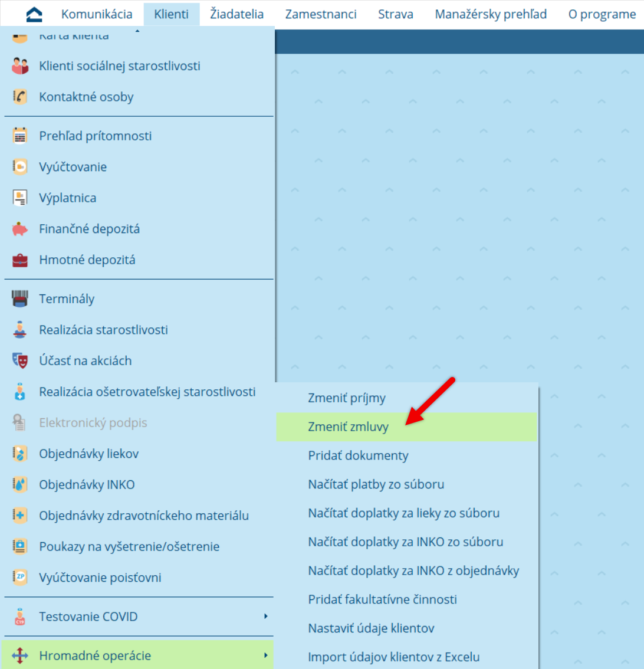Click the Objednávky liekov pills icon
Image resolution: width=644 pixels, height=669 pixels.
click(20, 454)
